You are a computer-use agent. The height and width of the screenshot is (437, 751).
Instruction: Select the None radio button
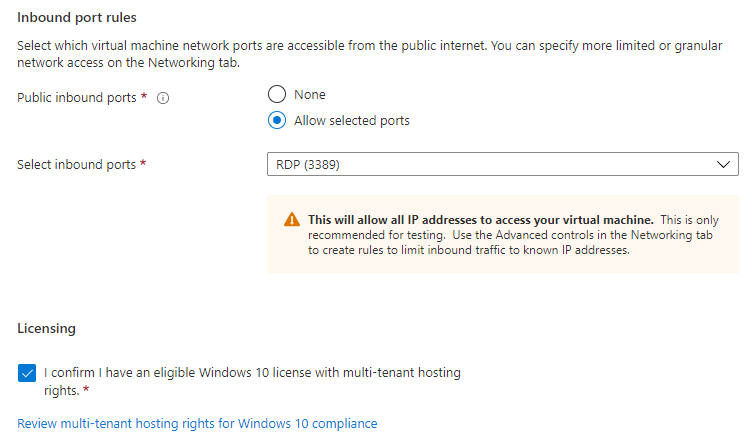(277, 94)
